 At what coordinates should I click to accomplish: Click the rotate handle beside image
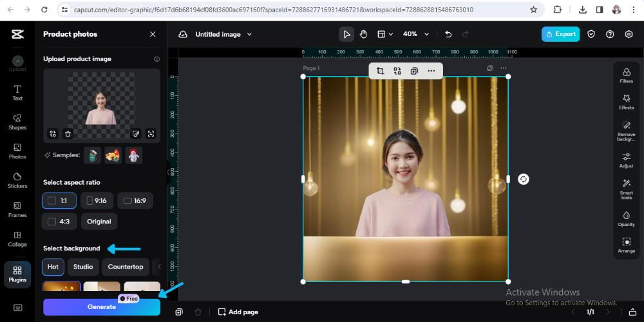tap(523, 179)
